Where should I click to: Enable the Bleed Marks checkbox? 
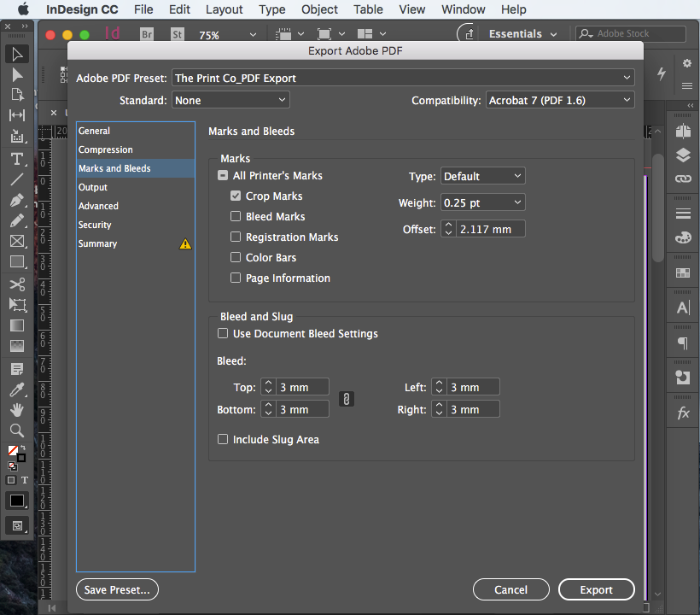click(236, 216)
